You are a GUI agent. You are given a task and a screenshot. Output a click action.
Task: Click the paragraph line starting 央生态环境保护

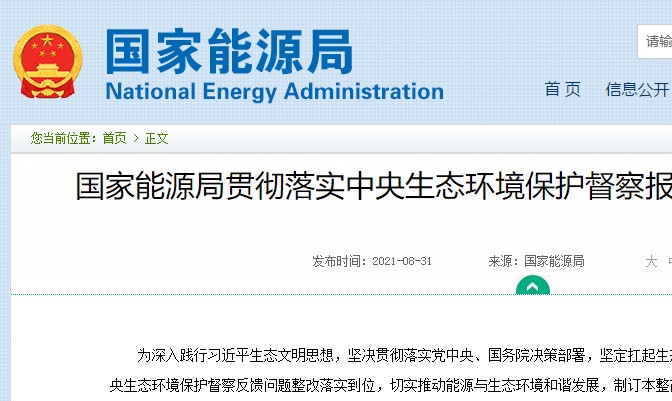(x=390, y=386)
